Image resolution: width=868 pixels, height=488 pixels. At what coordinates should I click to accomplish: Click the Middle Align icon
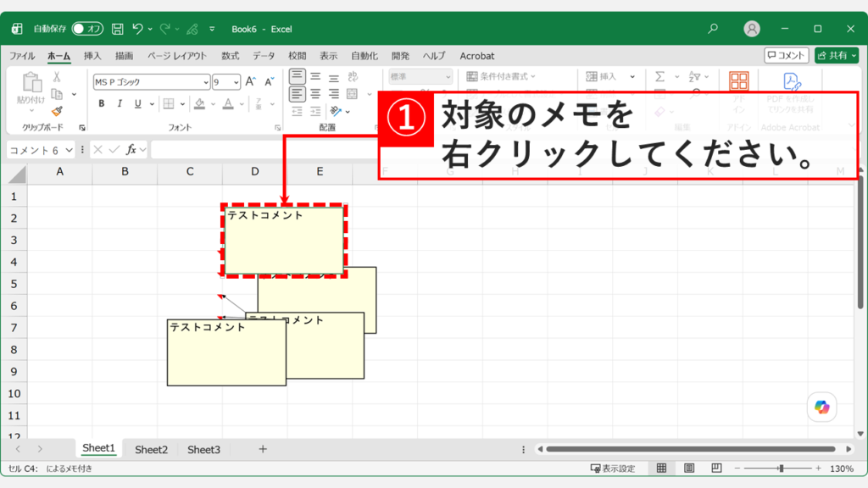point(315,76)
